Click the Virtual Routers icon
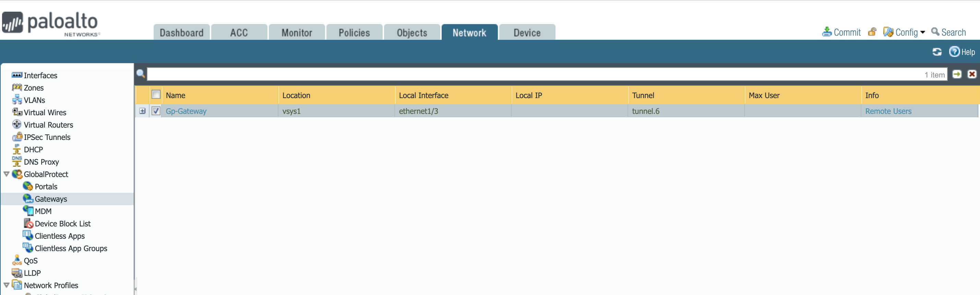Viewport: 980px width, 295px height. point(17,125)
